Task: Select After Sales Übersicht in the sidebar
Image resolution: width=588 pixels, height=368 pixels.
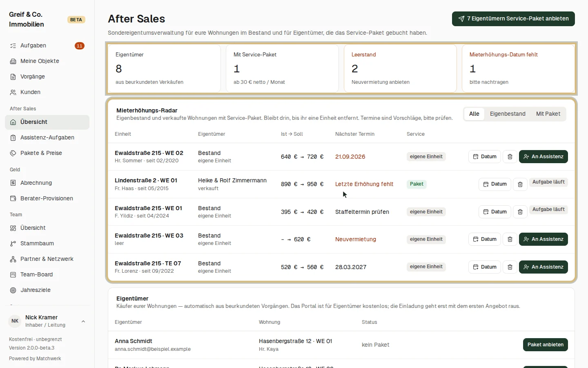Action: [x=47, y=122]
